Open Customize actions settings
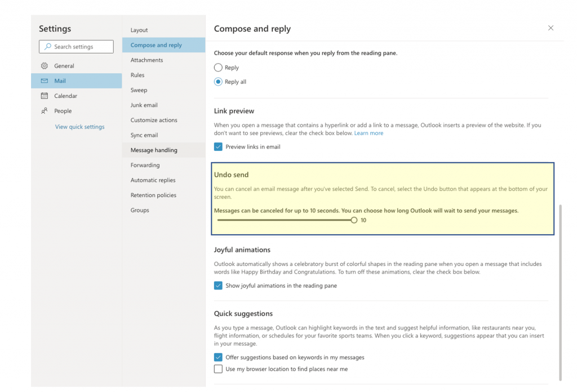This screenshot has height=392, width=577. coord(164,121)
